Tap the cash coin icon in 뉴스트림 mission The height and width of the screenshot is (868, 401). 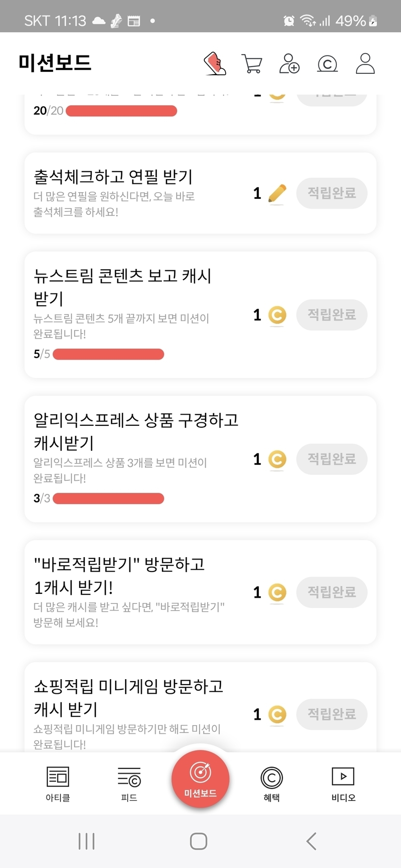tap(277, 315)
